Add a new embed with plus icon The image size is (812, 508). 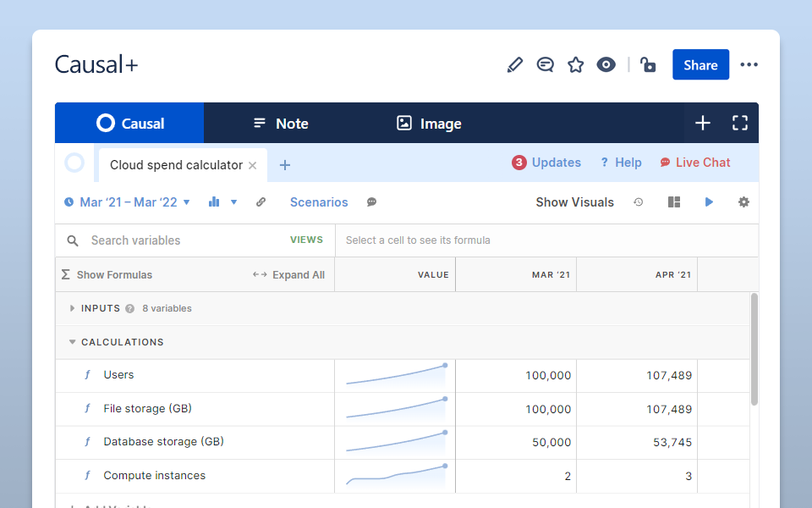click(x=702, y=123)
